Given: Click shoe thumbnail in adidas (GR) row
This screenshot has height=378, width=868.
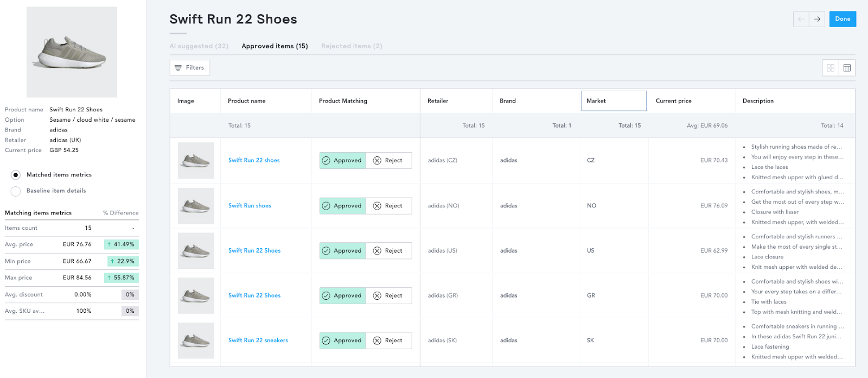Looking at the screenshot, I should pos(196,296).
